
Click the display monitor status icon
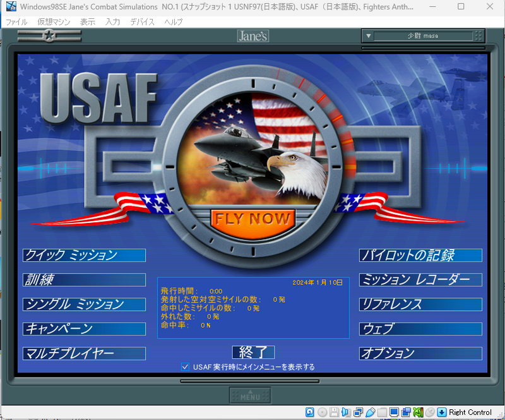394,412
